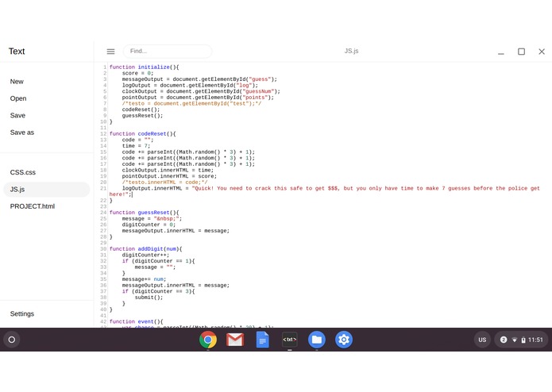Launch Google Chrome from shelf
552x392 pixels.
(x=208, y=340)
